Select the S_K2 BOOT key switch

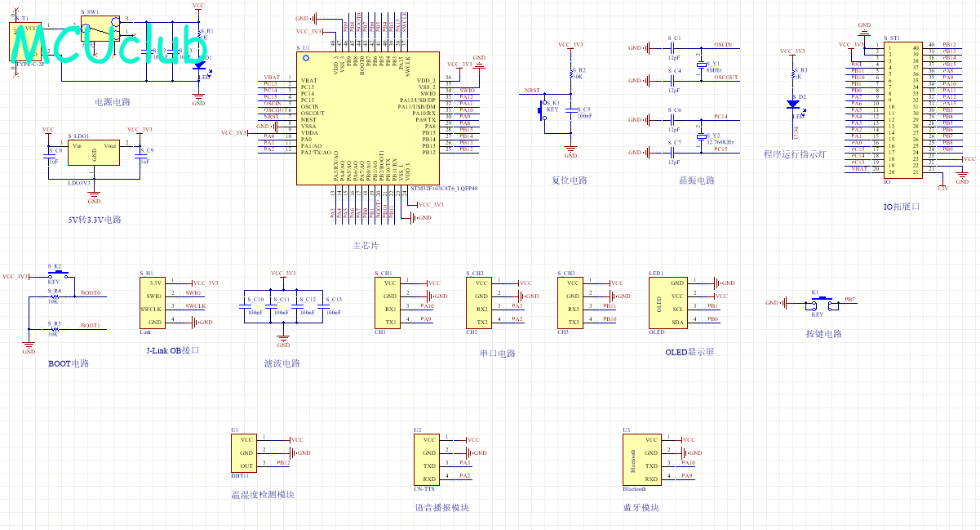(58, 276)
